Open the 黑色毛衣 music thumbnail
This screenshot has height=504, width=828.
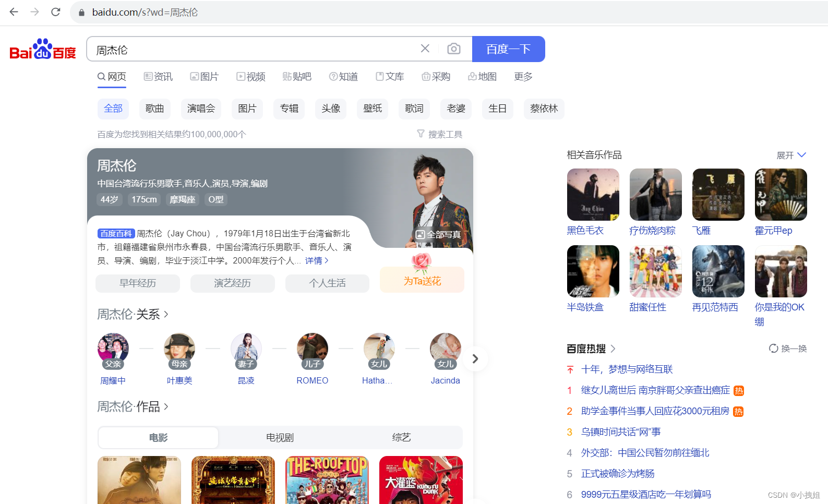coord(593,195)
